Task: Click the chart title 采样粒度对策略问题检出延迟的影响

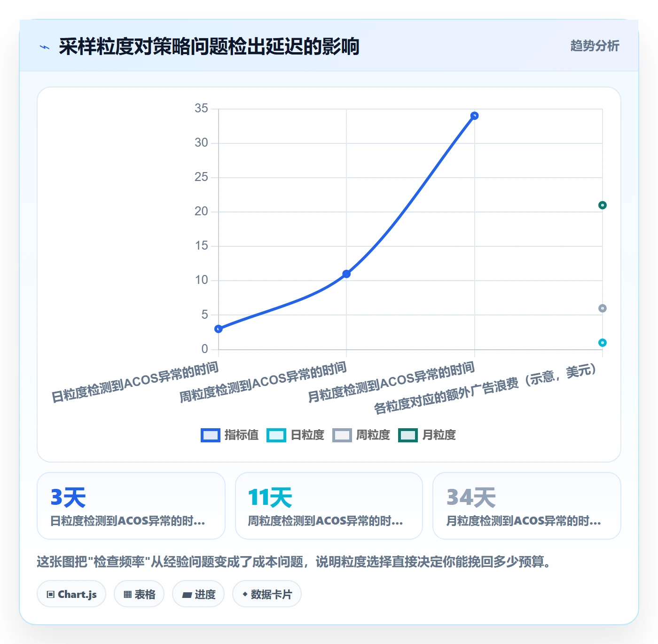Action: [209, 47]
